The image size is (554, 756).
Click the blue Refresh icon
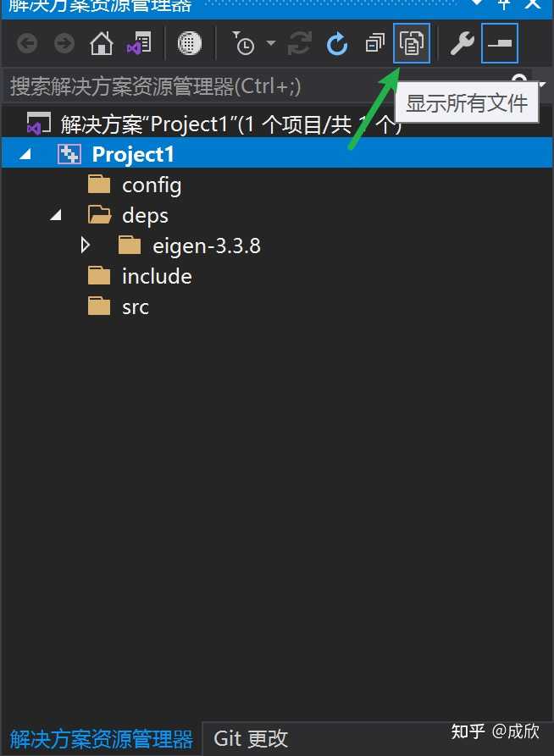(337, 44)
